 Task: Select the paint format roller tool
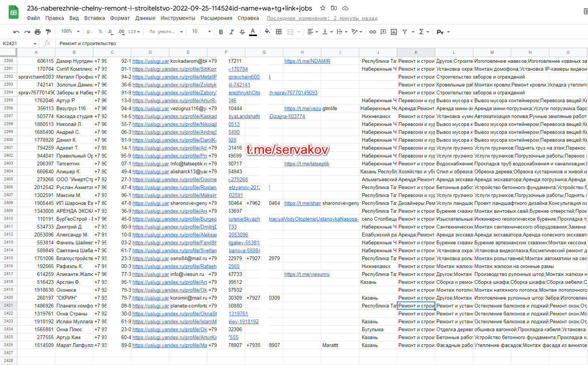pos(48,32)
